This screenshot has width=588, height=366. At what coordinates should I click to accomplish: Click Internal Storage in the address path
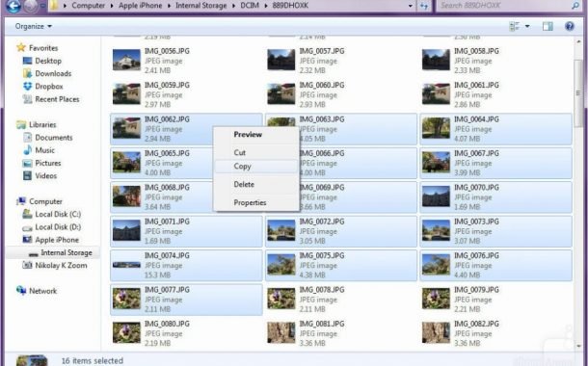(201, 6)
